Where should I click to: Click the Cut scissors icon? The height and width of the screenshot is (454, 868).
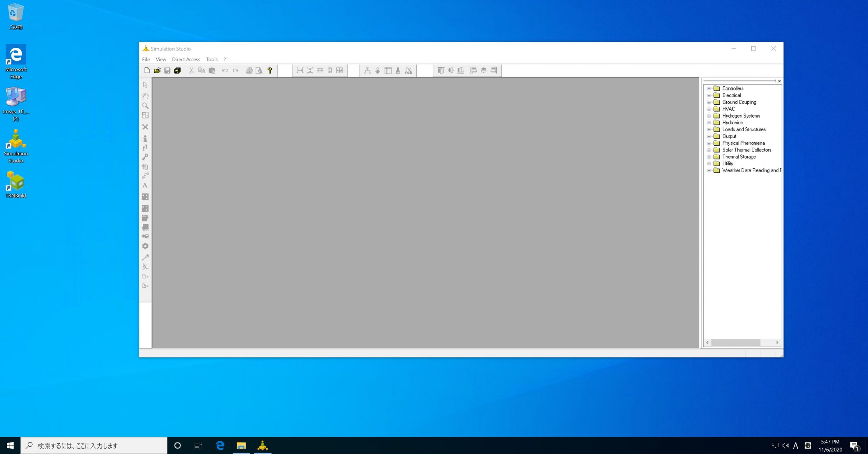click(191, 70)
